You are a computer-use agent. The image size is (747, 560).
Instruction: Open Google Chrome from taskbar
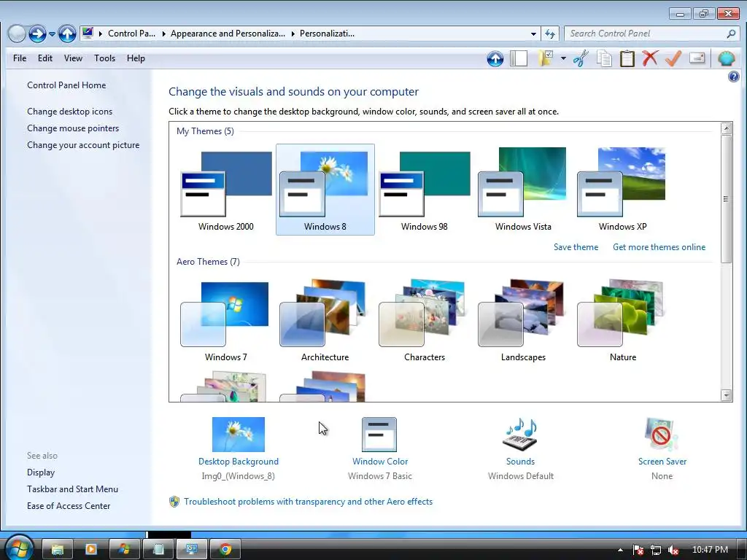point(225,550)
